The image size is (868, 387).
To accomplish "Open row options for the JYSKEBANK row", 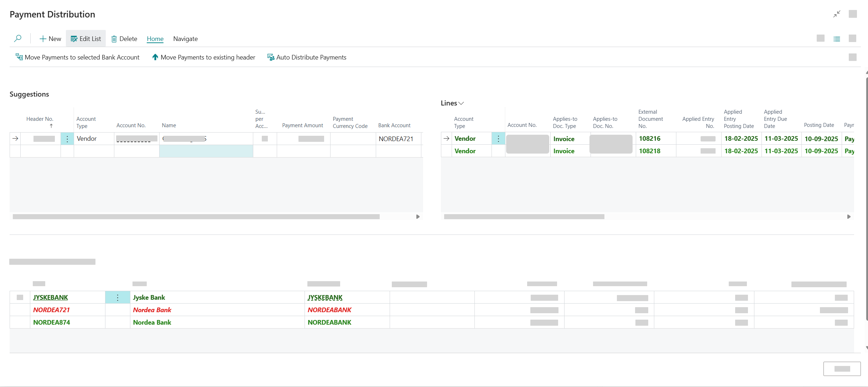I will 118,298.
